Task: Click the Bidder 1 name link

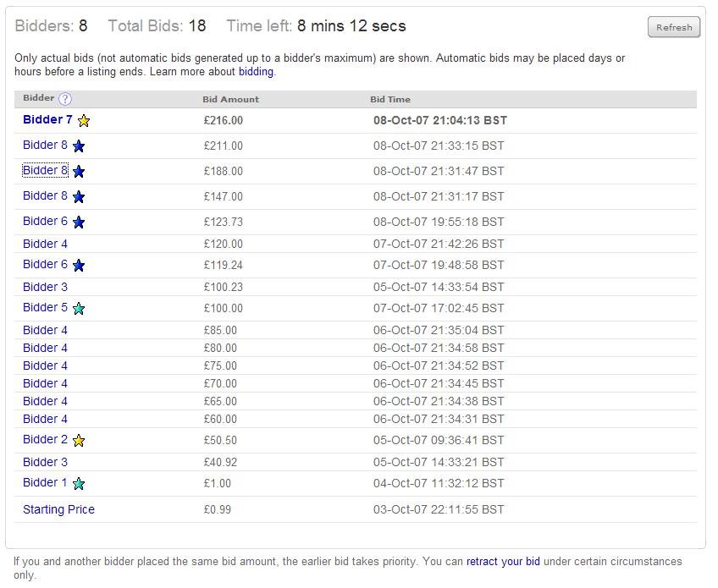Action: click(x=45, y=482)
